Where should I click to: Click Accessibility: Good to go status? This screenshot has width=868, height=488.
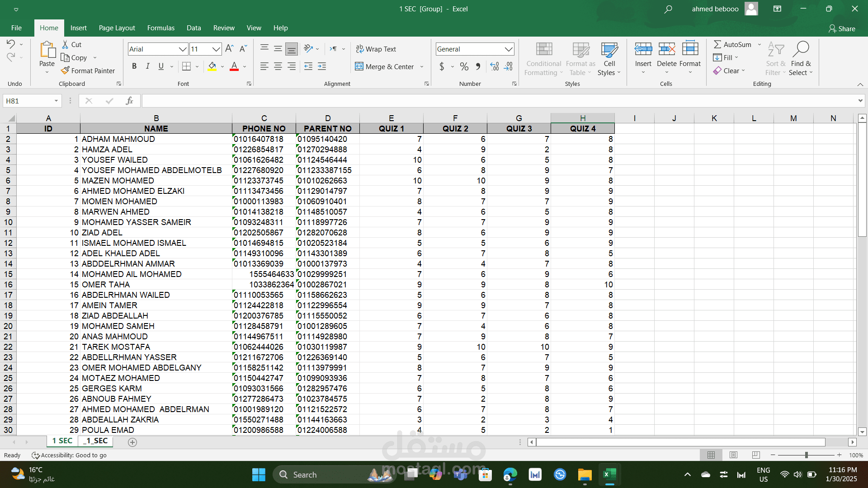(x=69, y=455)
